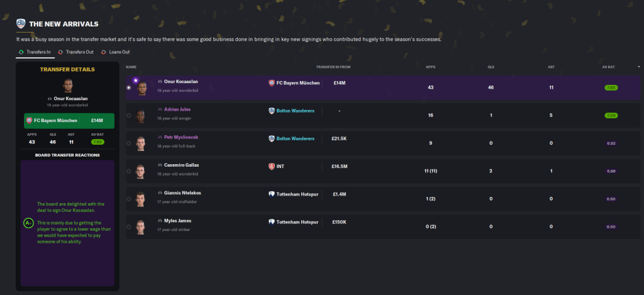Click Bolton Wanderers crest in Adrian Jules row
644x295 pixels.
(272, 111)
